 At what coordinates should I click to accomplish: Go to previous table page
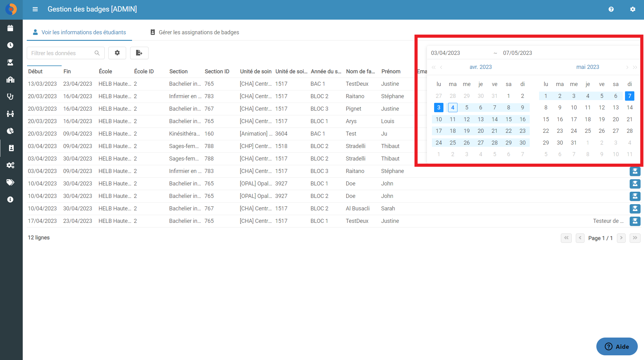[580, 238]
